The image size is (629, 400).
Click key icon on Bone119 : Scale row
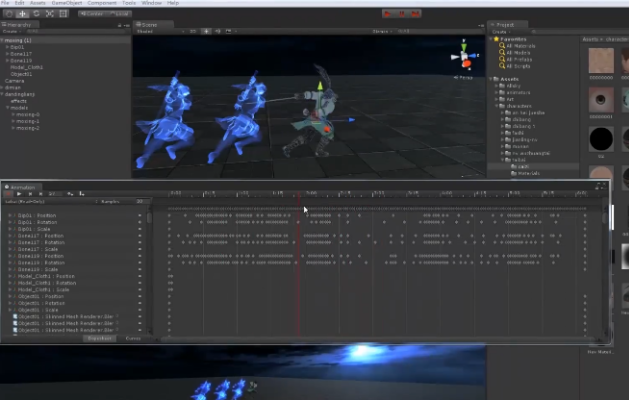pyautogui.click(x=140, y=270)
